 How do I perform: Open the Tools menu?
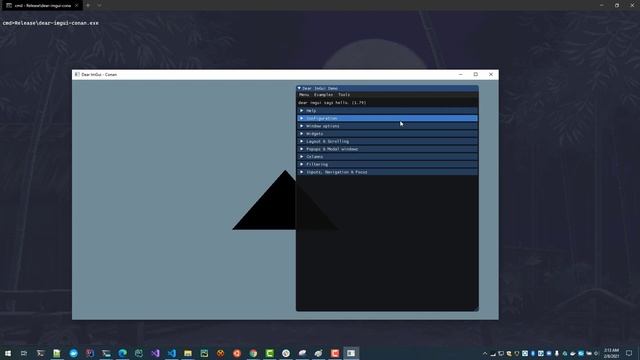tap(344, 95)
